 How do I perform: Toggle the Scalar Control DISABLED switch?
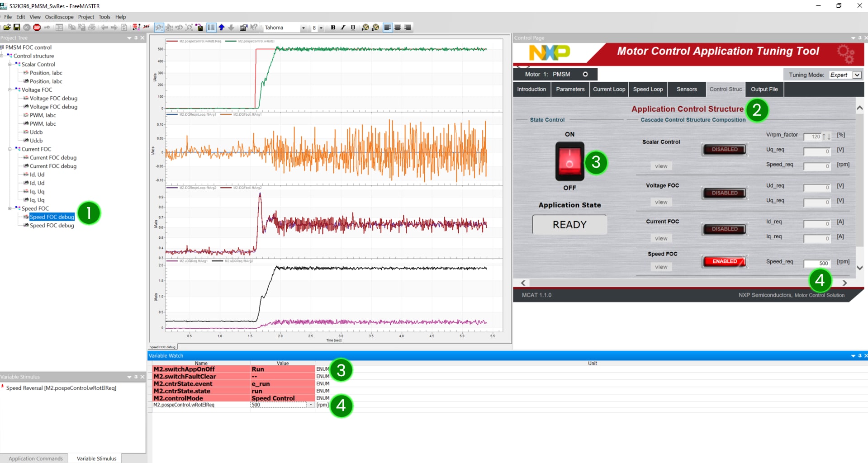pos(724,150)
